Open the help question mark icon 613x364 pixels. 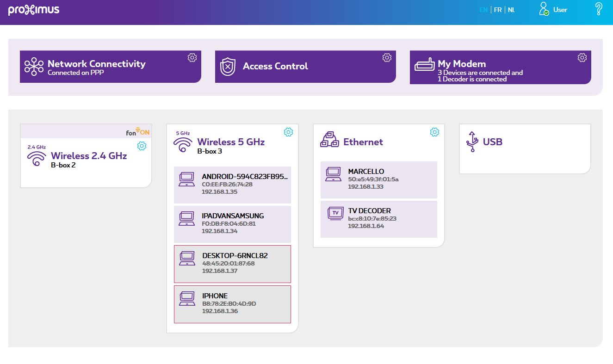[x=599, y=9]
